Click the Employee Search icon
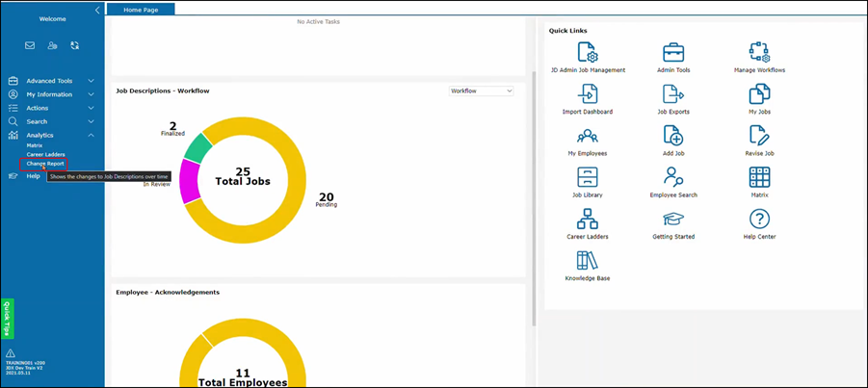 672,177
